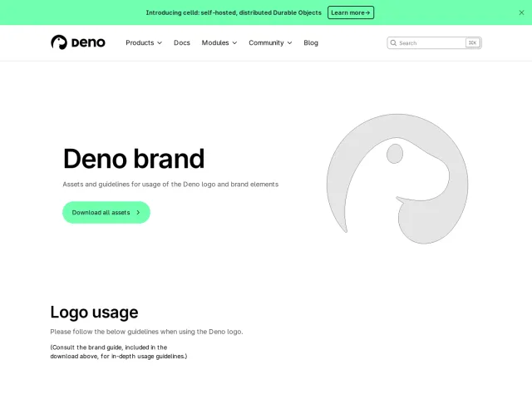Click the arrow in Download all assets

[138, 213]
